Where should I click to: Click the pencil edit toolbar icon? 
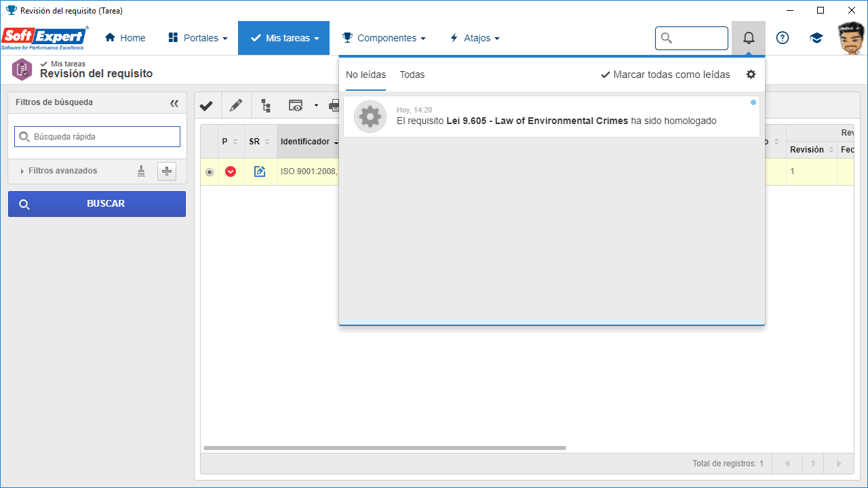(235, 106)
